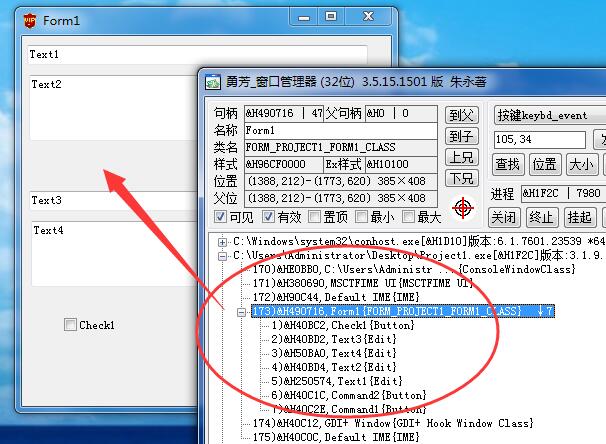Click the 大小 (size) button
Screen dimensions: 606x444
582,164
